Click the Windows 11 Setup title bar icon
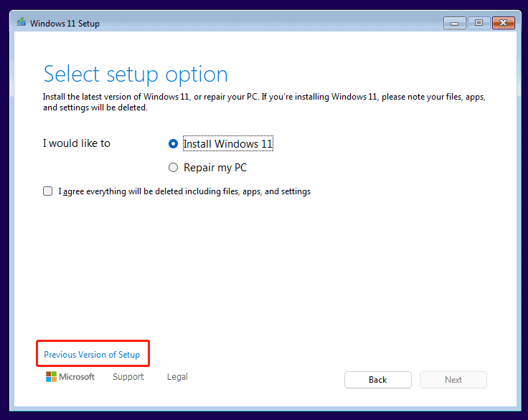Screen dimensions: 528x420 [22, 23]
